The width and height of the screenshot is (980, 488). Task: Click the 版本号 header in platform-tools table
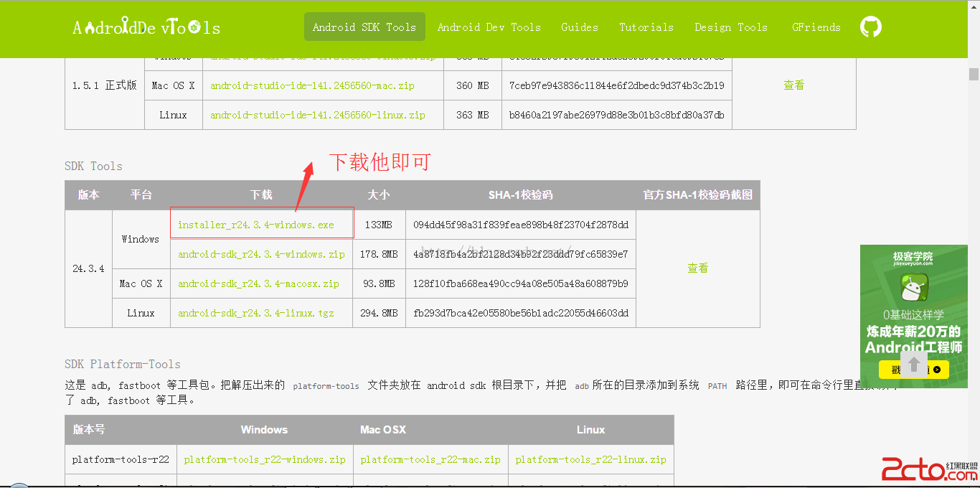coord(121,430)
